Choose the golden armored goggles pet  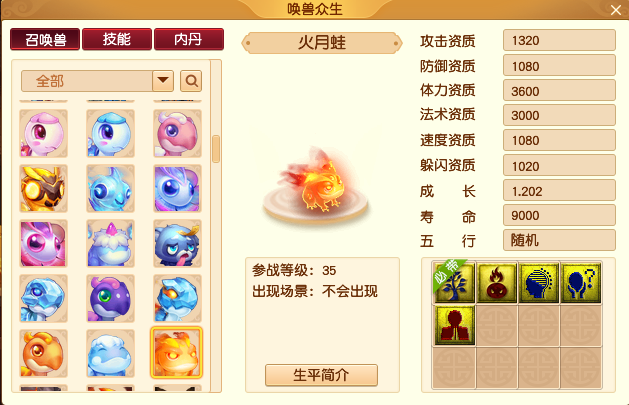click(43, 188)
